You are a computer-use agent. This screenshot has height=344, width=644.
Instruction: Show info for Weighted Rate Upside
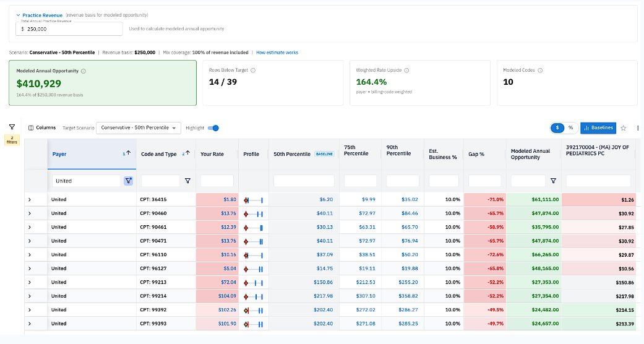406,71
